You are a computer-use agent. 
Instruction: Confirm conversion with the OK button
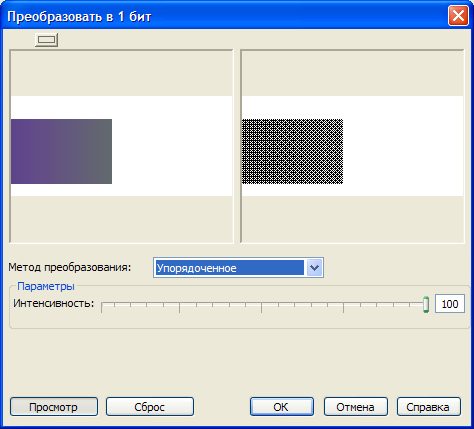point(282,407)
